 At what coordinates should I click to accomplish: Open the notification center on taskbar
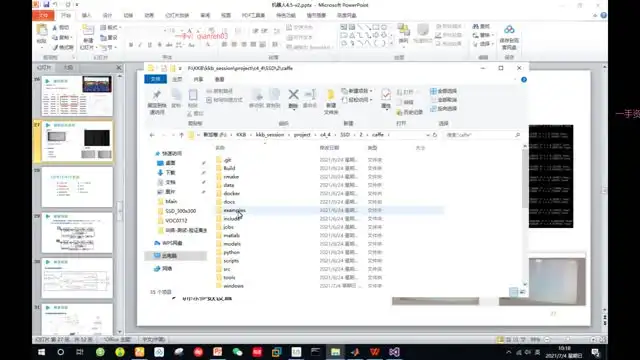pyautogui.click(x=596, y=352)
